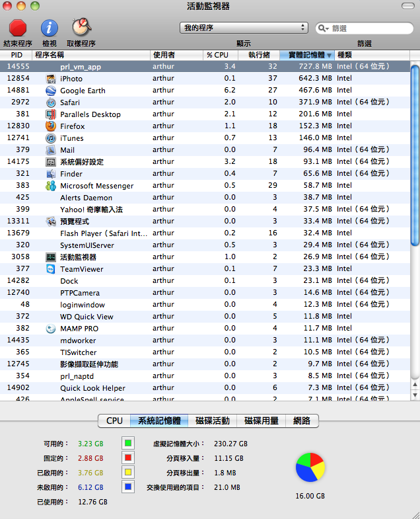Click the iPhoto app icon
The width and height of the screenshot is (420, 519).
click(51, 79)
